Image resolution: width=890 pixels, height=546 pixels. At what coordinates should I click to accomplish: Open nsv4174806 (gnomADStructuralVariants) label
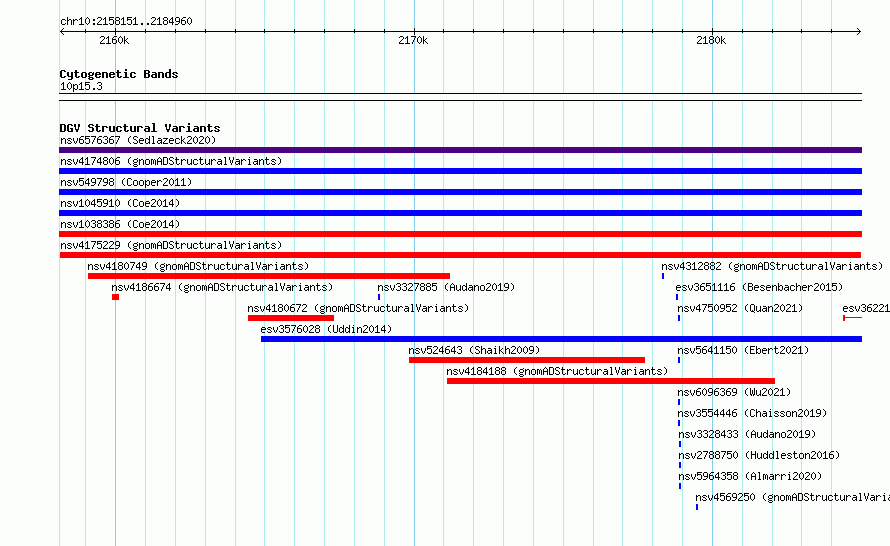171,161
